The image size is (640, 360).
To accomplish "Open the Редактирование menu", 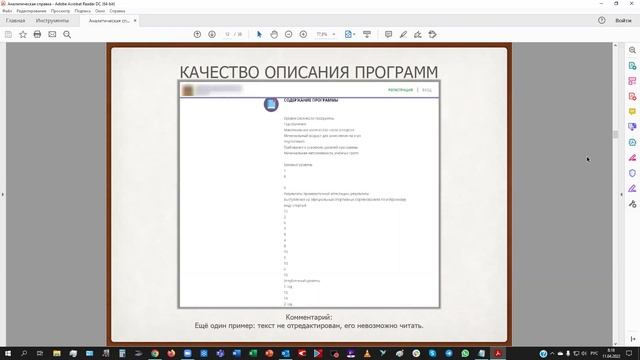I will (31, 11).
